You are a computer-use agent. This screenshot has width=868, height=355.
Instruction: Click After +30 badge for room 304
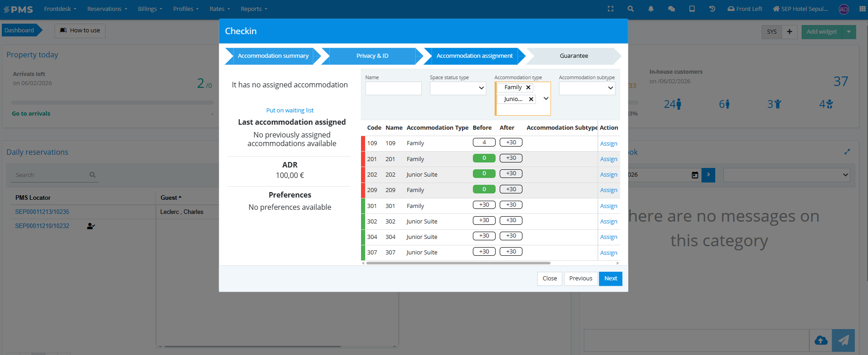[511, 236]
